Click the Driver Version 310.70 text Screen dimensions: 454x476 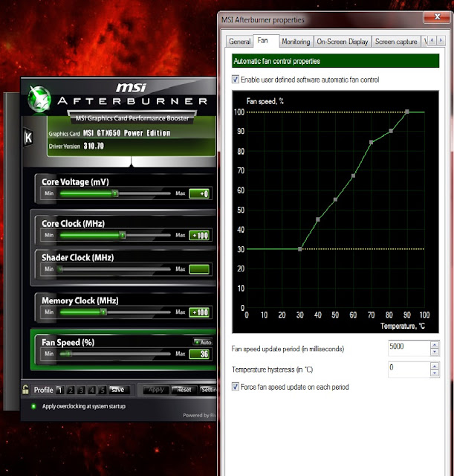click(x=94, y=146)
